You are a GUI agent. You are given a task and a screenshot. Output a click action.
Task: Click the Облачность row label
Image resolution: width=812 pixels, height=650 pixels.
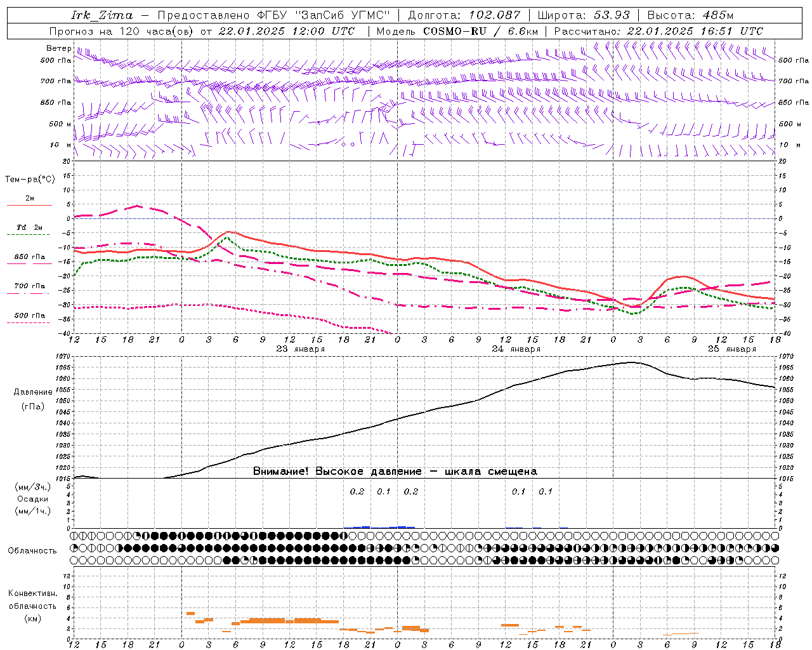click(32, 551)
